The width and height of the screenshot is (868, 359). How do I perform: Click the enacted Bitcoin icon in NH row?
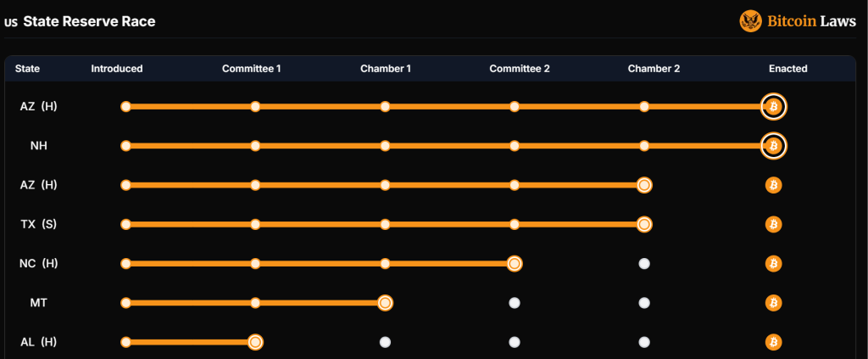773,146
